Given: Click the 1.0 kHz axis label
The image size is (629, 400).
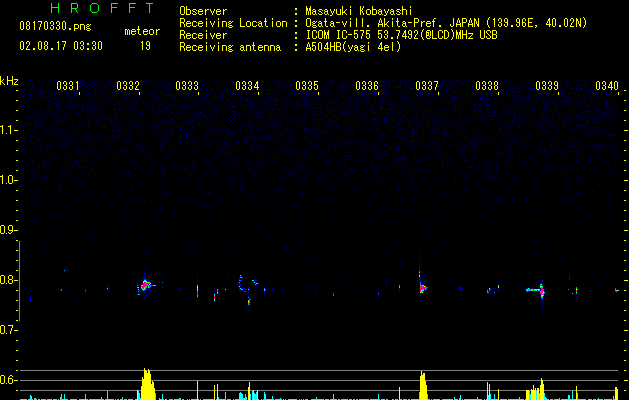Looking at the screenshot, I should 7,180.
